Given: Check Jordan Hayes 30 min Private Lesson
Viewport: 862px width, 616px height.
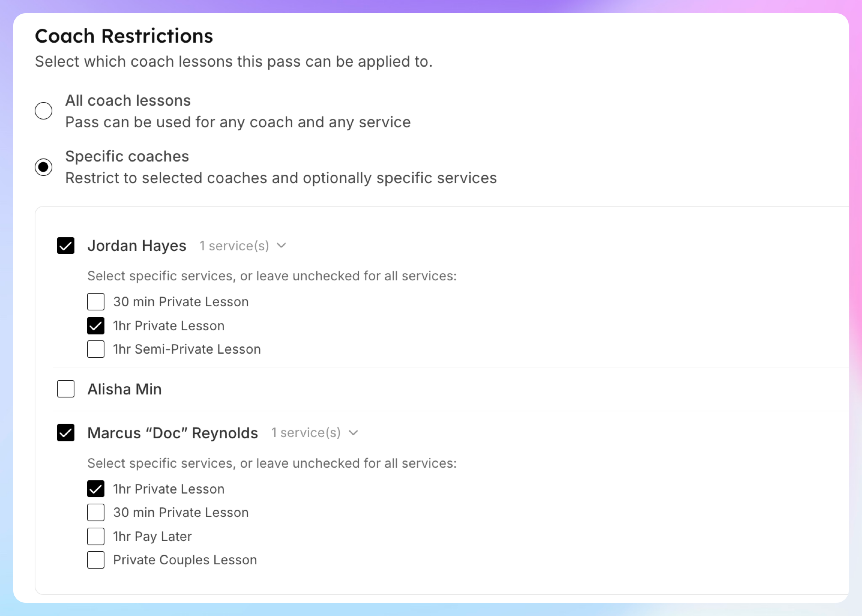Looking at the screenshot, I should click(x=95, y=302).
